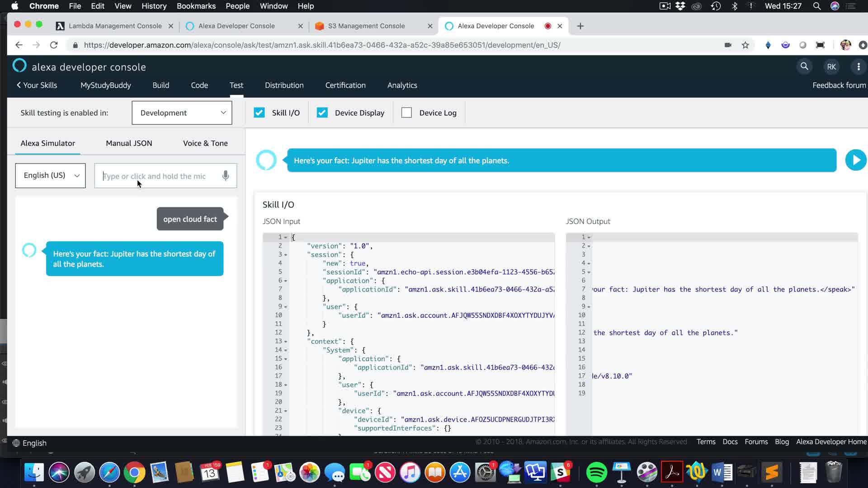The width and height of the screenshot is (868, 488).
Task: Click the microphone icon in the utterance box
Action: click(x=226, y=176)
